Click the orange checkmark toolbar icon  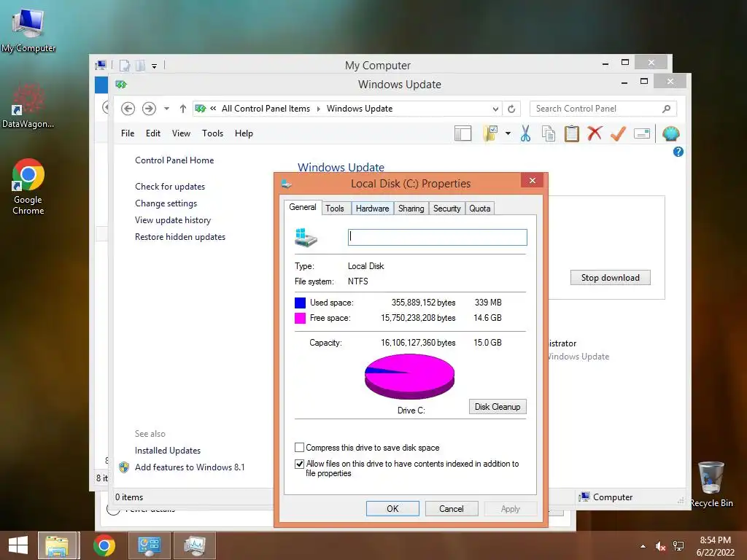tap(618, 133)
